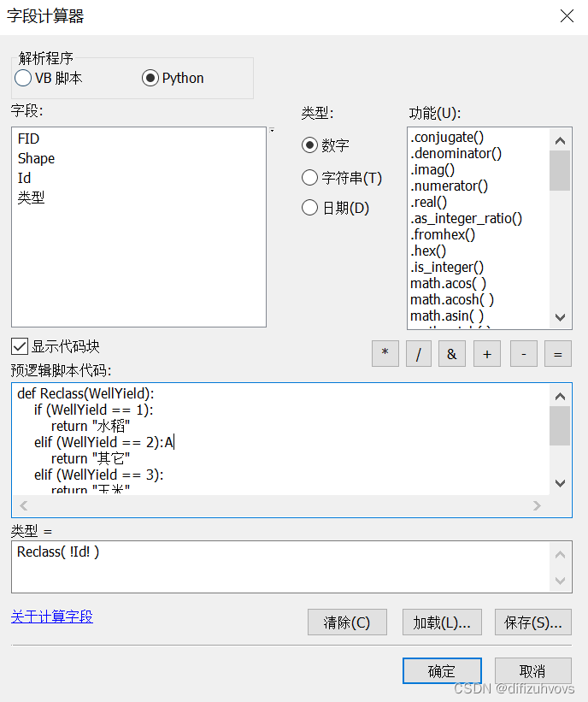Insert the equals = operator
Viewport: 588px width, 702px height.
(558, 354)
